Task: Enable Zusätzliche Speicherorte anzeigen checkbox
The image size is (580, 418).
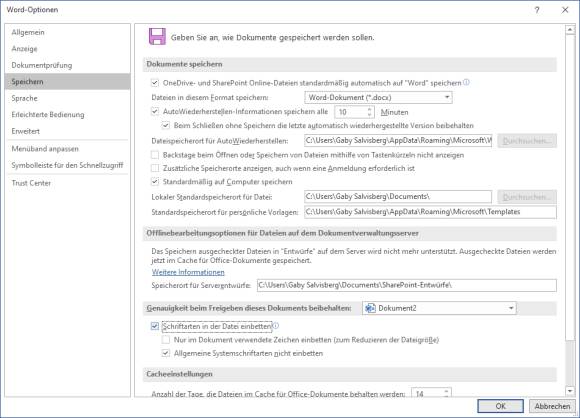Action: [x=155, y=168]
